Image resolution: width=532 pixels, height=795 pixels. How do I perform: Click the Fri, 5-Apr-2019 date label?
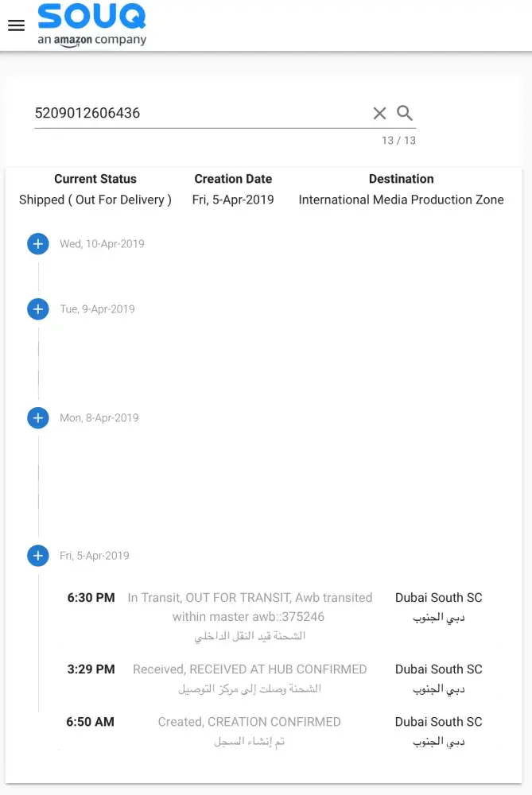95,556
